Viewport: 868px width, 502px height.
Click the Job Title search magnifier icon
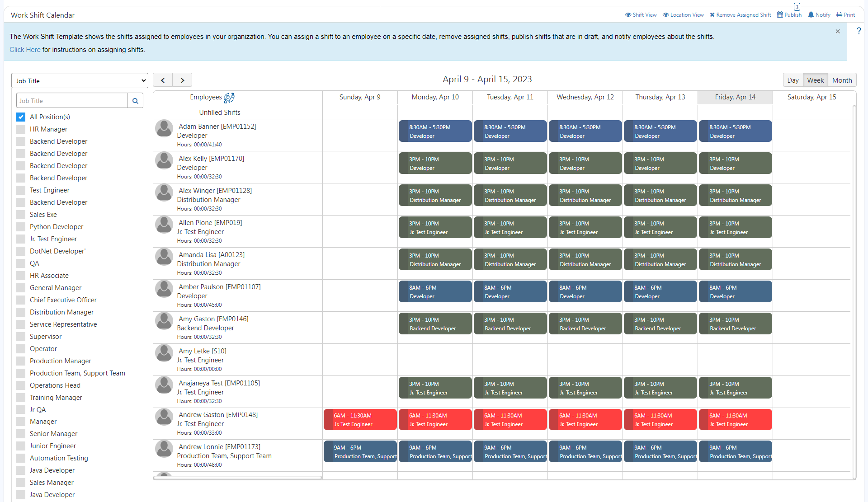coord(135,101)
